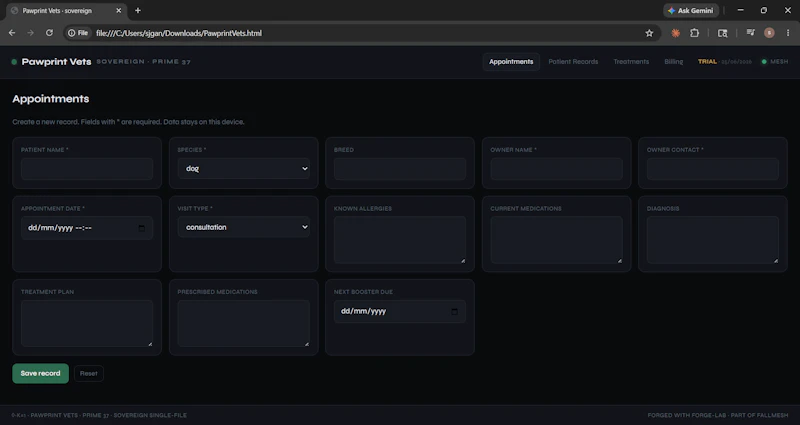Viewport: 800px width, 425px height.
Task: Click the Reset button
Action: pyautogui.click(x=89, y=373)
